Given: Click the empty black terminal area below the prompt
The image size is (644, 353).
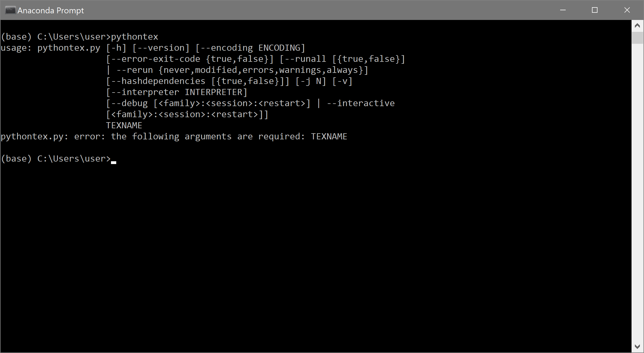Looking at the screenshot, I should click(304, 249).
